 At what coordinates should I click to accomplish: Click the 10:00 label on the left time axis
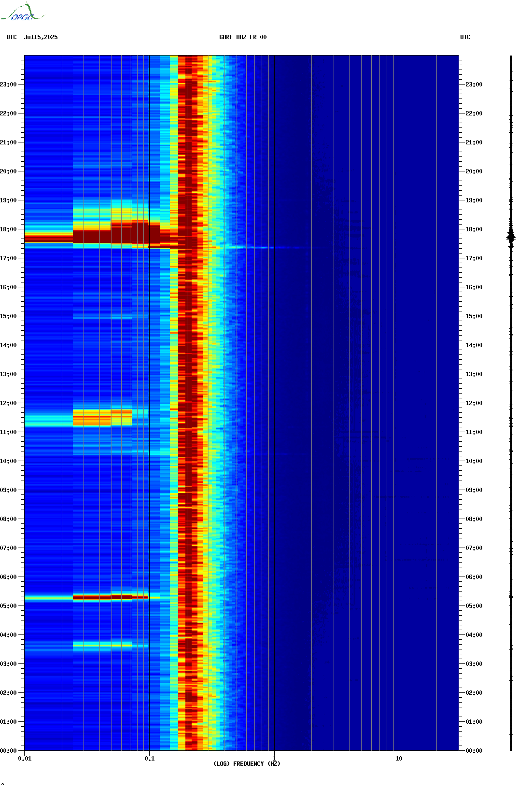[x=8, y=461]
